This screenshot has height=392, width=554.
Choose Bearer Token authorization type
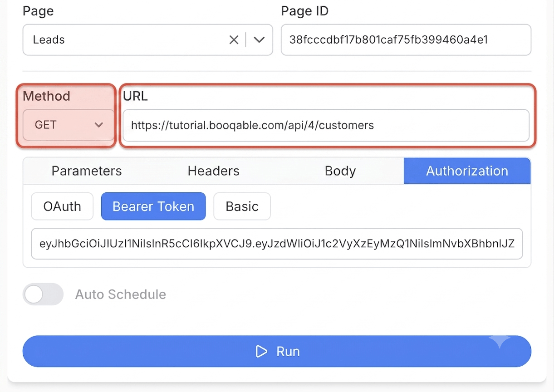[x=153, y=206]
